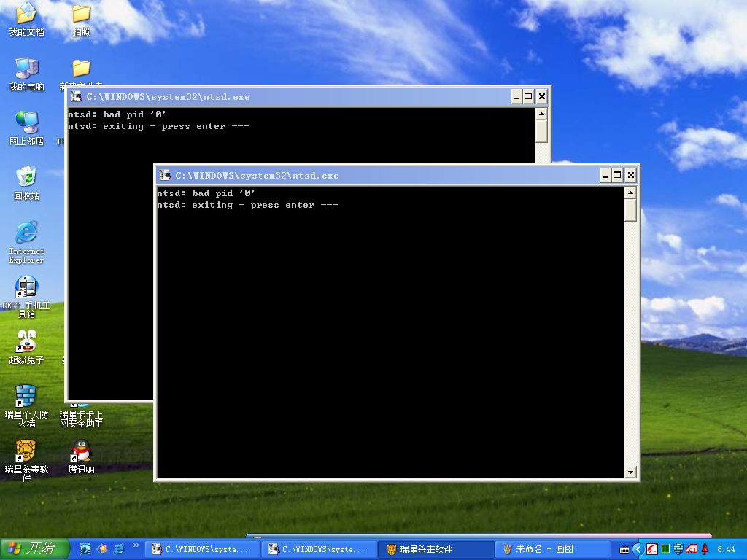This screenshot has width=747, height=560.
Task: Minimize the front ntsd.exe window
Action: tap(605, 176)
